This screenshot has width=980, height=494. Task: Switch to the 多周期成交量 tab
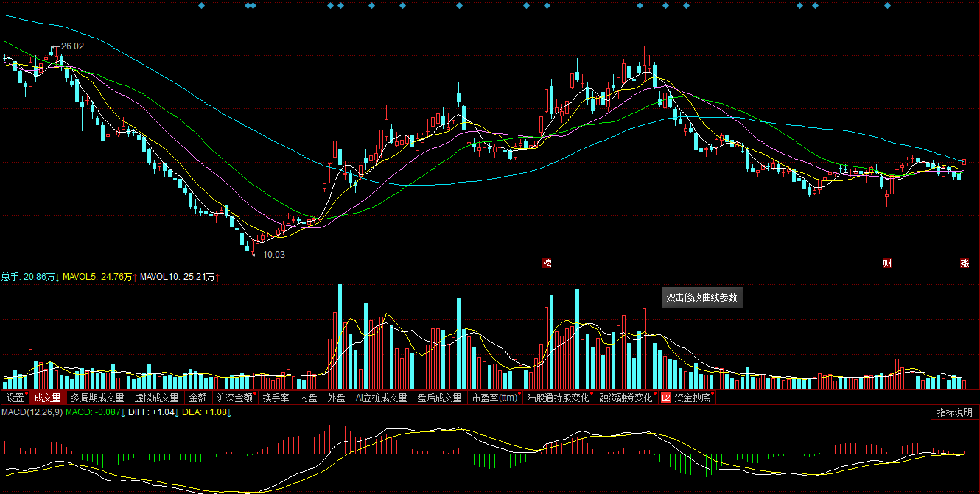97,398
